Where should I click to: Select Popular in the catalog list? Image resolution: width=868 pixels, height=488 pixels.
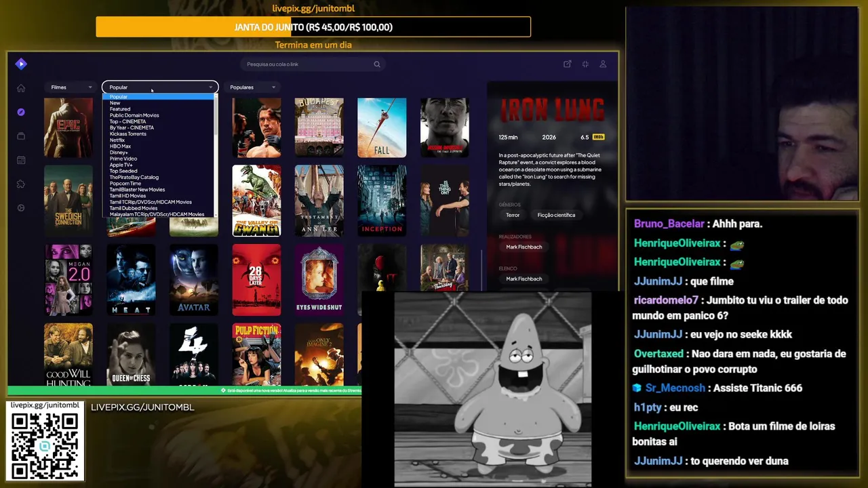[x=158, y=97]
